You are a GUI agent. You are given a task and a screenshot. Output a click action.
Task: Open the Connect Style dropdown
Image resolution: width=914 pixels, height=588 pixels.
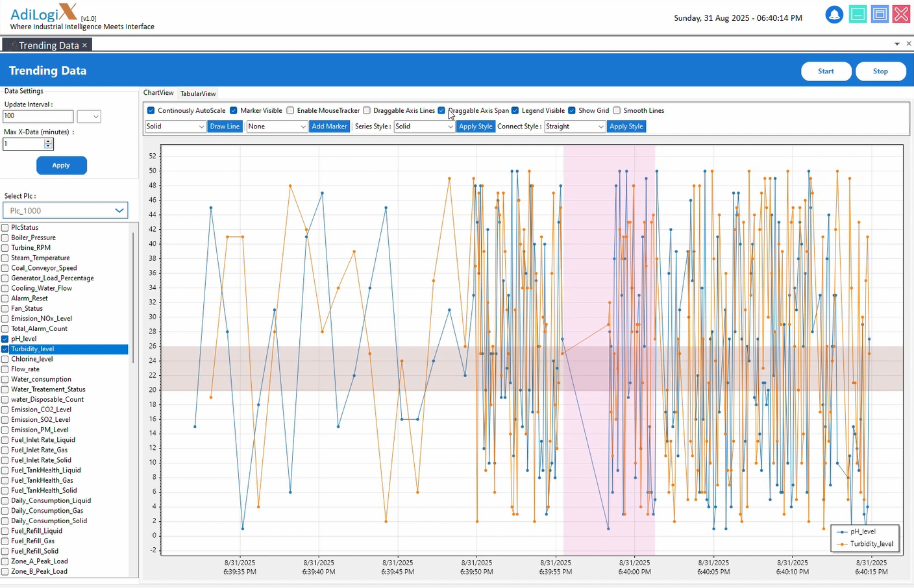(574, 127)
